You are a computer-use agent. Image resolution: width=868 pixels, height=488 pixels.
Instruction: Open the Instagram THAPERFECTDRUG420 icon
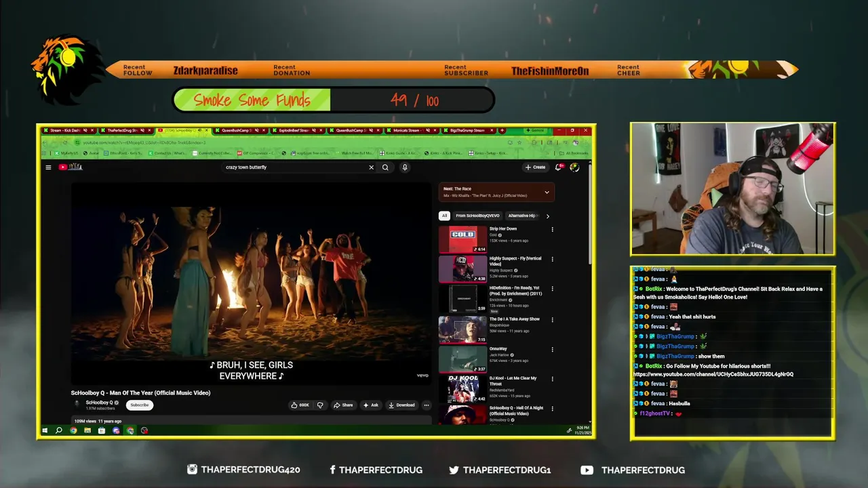[192, 470]
